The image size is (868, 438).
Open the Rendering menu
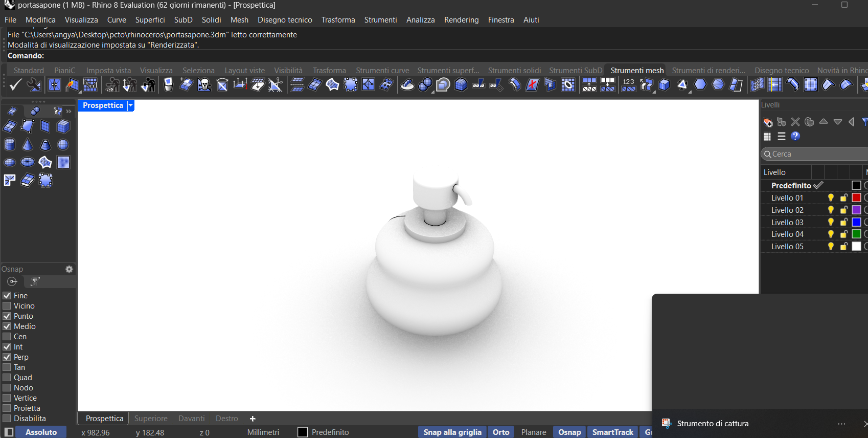(x=461, y=20)
